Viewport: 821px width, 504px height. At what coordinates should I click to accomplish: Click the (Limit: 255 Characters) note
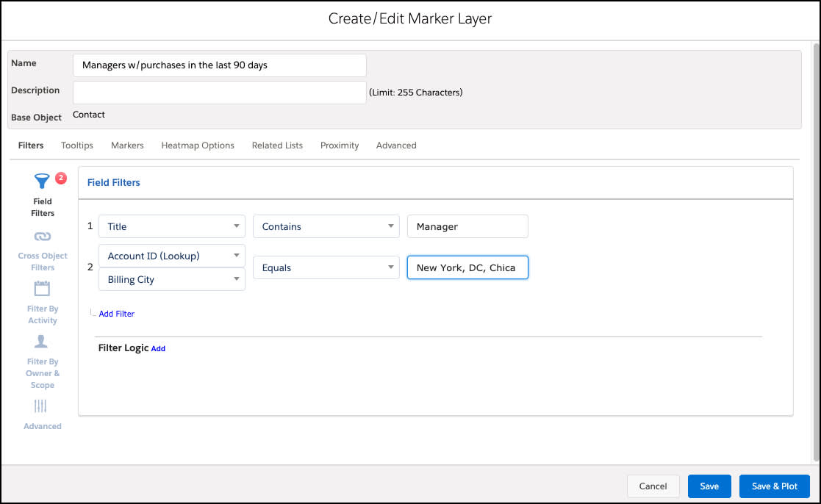click(x=416, y=93)
